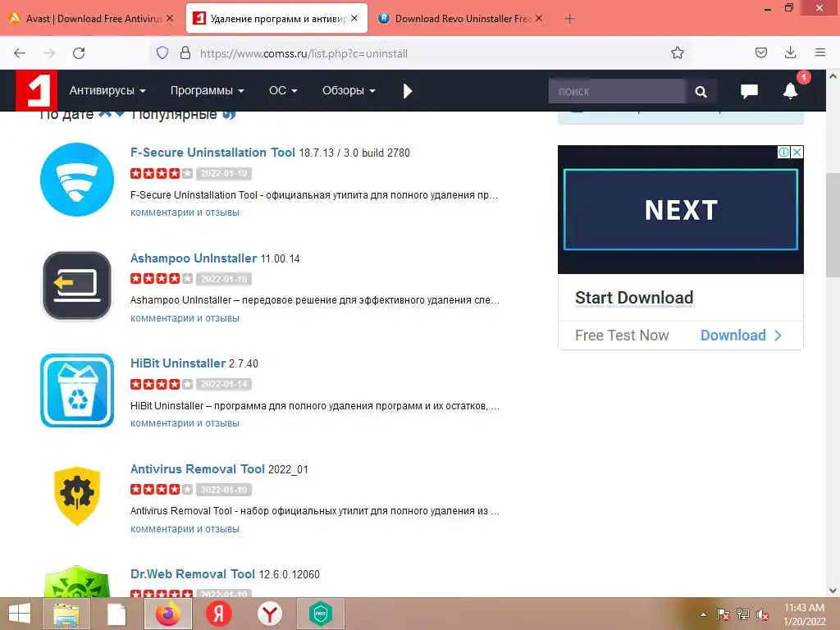The height and width of the screenshot is (630, 840).
Task: Click the Start Download ad link
Action: point(634,298)
